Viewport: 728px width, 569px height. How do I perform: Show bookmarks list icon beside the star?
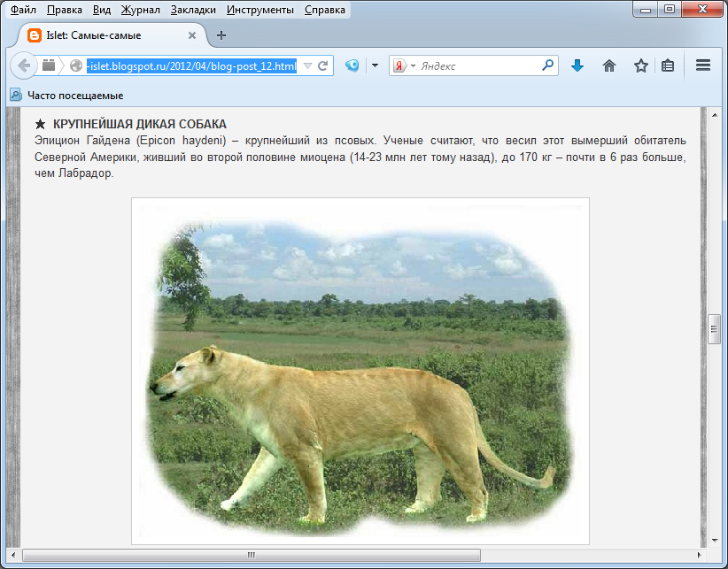point(668,65)
